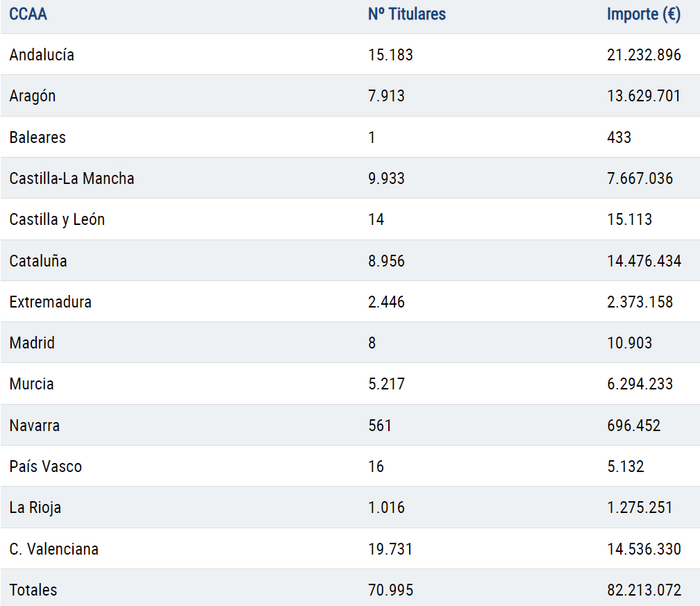Click Cataluña's importe 14.476.434
Screen dimensions: 700x606
point(644,261)
